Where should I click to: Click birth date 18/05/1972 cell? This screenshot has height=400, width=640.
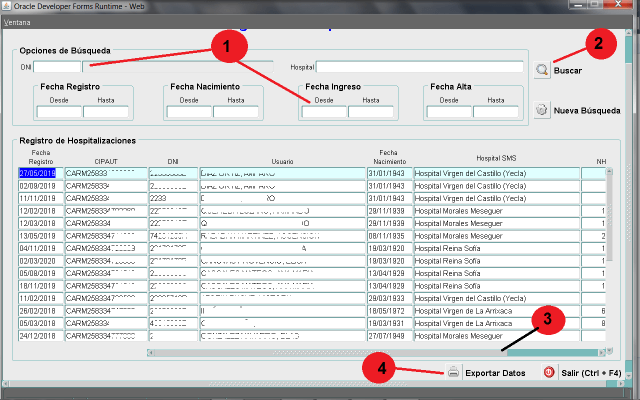point(390,311)
